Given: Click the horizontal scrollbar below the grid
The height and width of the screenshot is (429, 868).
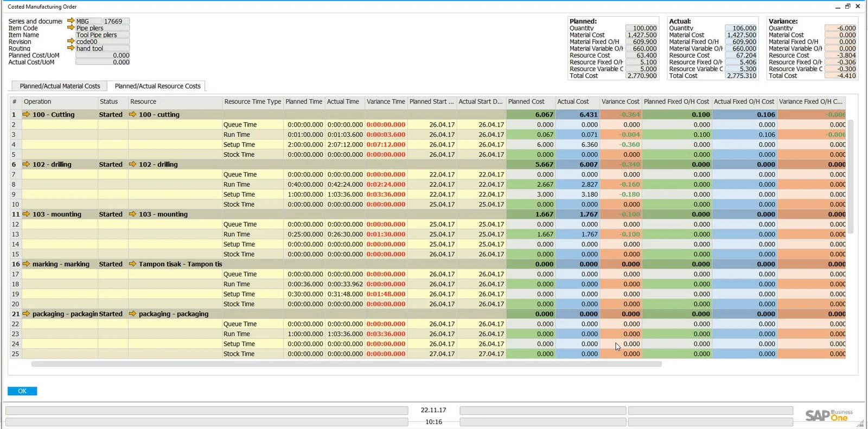Looking at the screenshot, I should pyautogui.click(x=346, y=364).
